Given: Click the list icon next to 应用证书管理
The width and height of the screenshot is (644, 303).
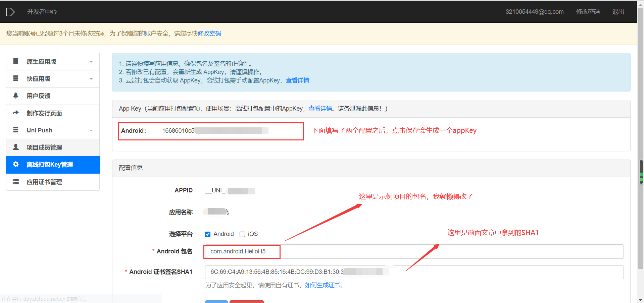Looking at the screenshot, I should [16, 182].
